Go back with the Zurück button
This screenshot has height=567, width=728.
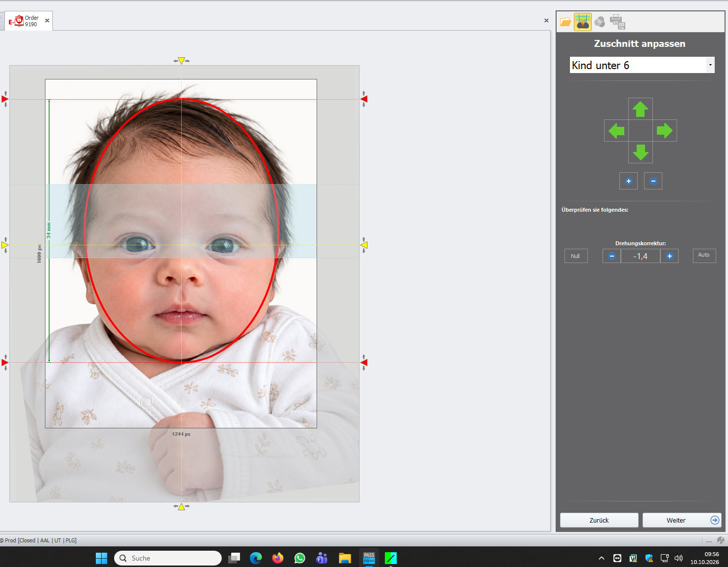click(x=599, y=520)
